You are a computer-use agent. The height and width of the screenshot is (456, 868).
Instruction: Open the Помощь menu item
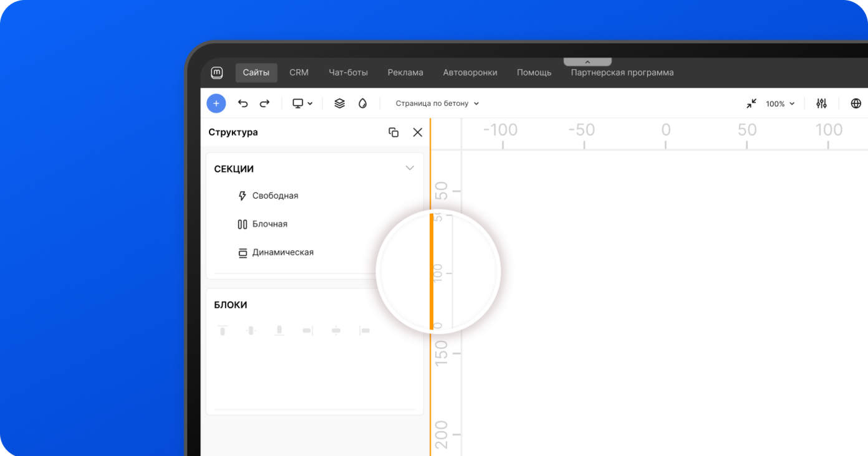534,72
